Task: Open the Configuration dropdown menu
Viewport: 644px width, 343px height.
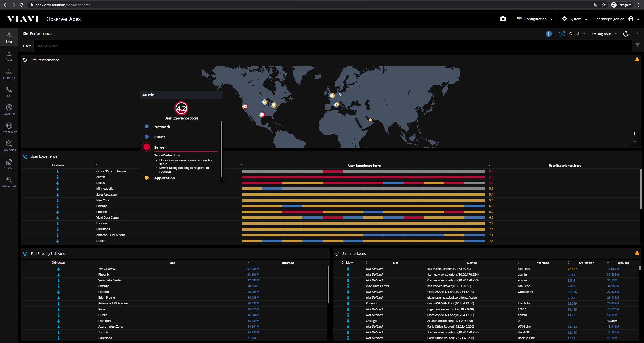Action: tap(535, 19)
